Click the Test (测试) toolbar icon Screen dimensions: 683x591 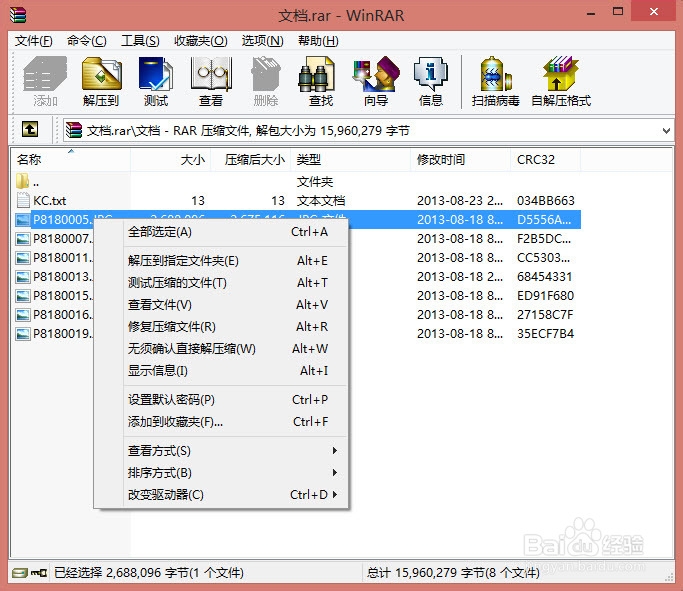(x=156, y=81)
